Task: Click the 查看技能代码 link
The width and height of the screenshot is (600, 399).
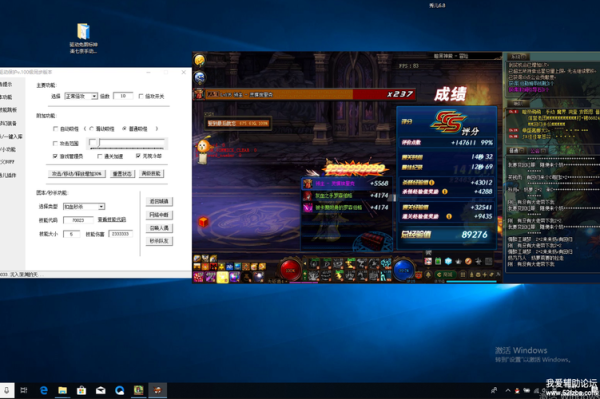Action: tap(112, 220)
